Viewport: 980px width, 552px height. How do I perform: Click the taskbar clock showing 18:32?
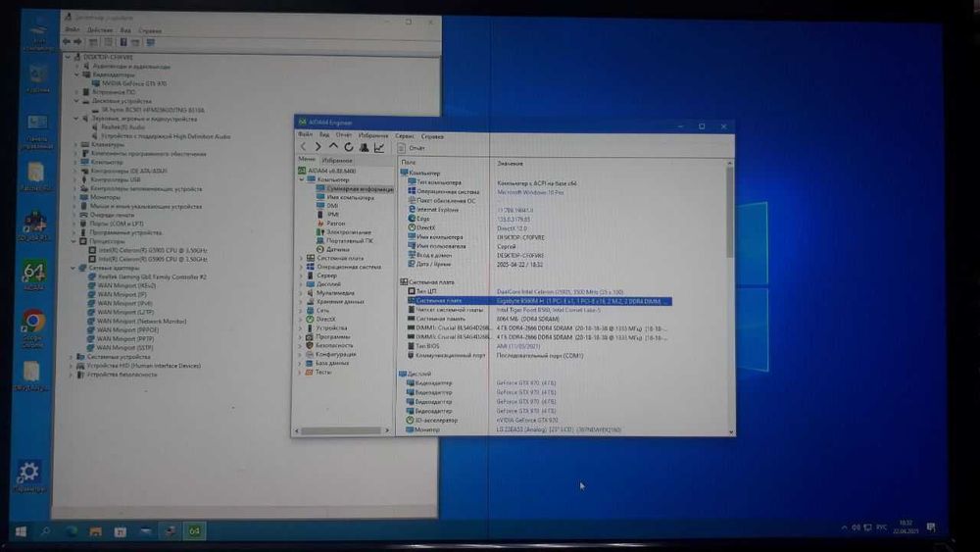pos(906,527)
